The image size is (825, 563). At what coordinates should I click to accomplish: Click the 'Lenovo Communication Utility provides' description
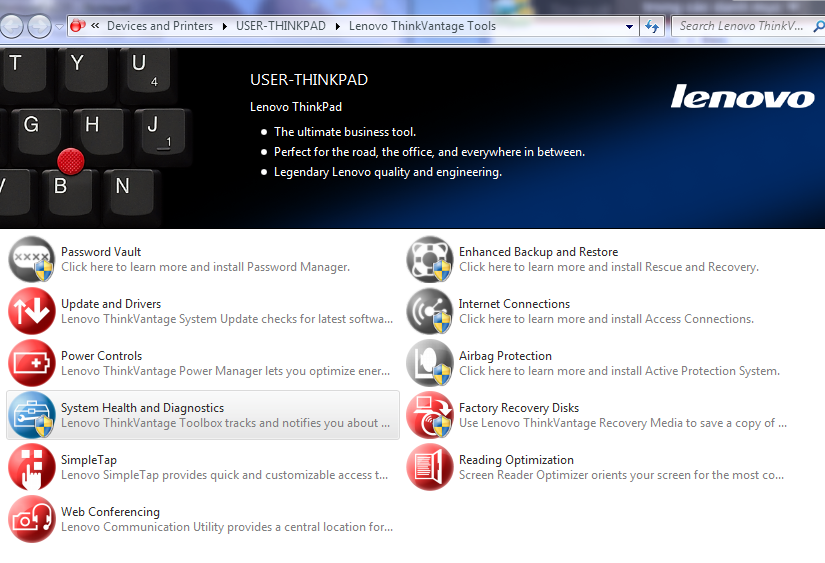click(227, 528)
